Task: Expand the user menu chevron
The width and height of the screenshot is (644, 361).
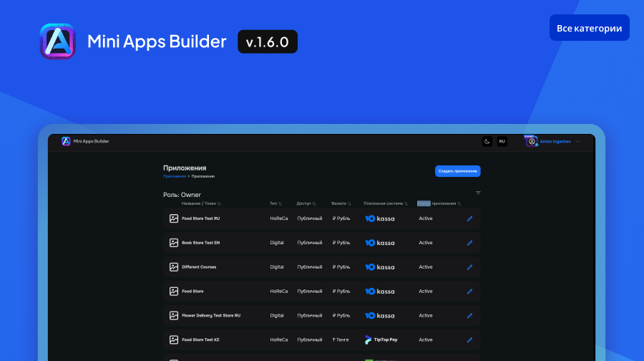Action: coord(578,141)
